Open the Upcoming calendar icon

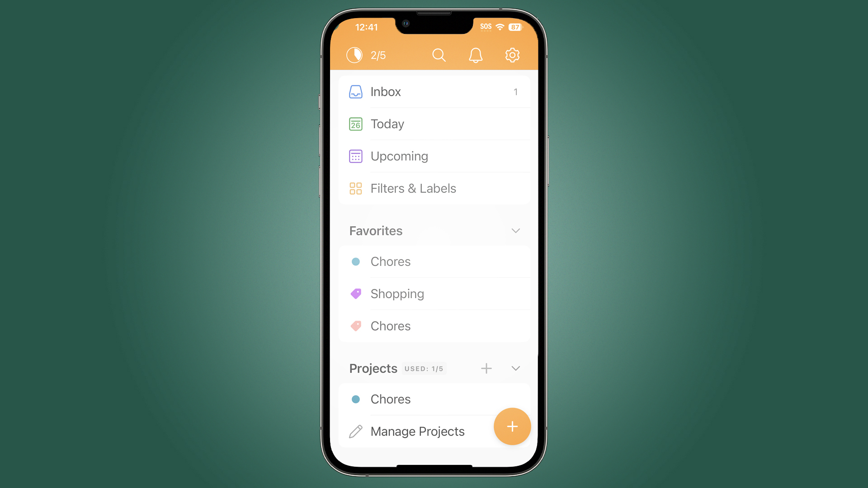click(x=355, y=155)
